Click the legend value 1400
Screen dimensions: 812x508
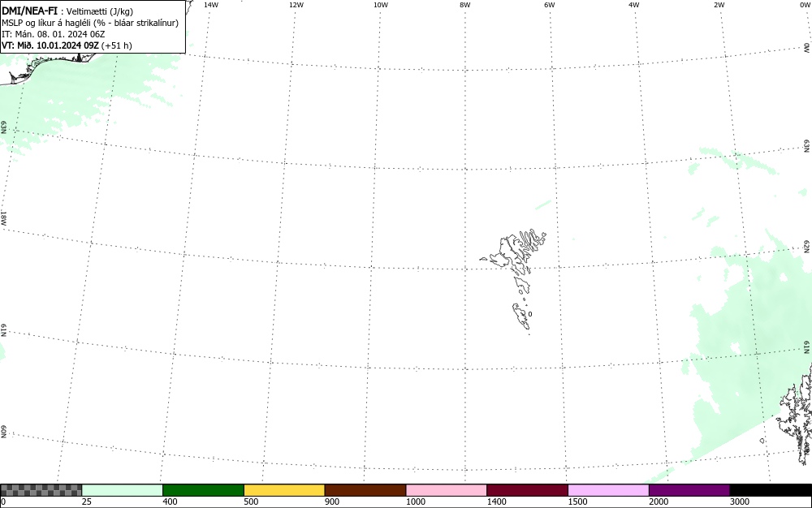coord(497,502)
